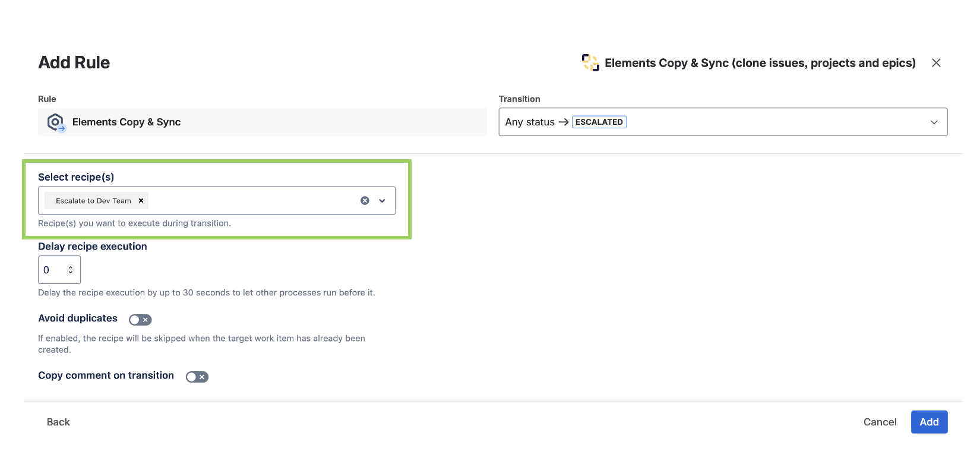Click the arrow icon after Any status
980x461 pixels.
pos(564,122)
